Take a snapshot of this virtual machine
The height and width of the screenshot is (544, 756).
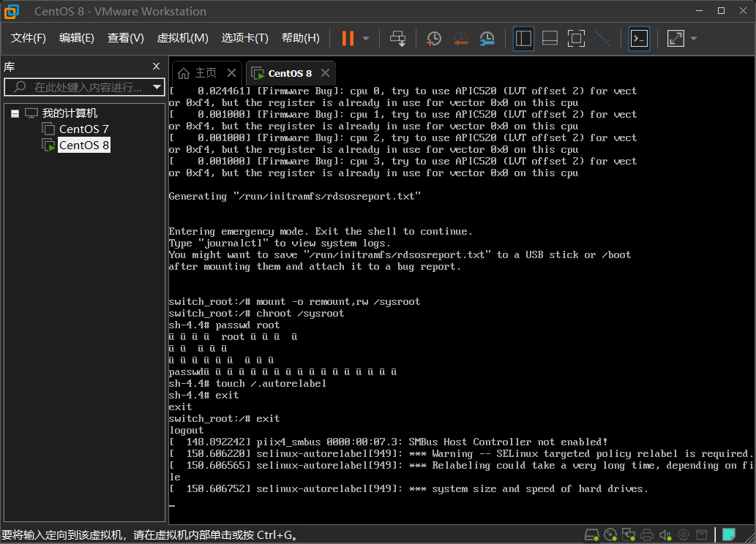pos(433,39)
